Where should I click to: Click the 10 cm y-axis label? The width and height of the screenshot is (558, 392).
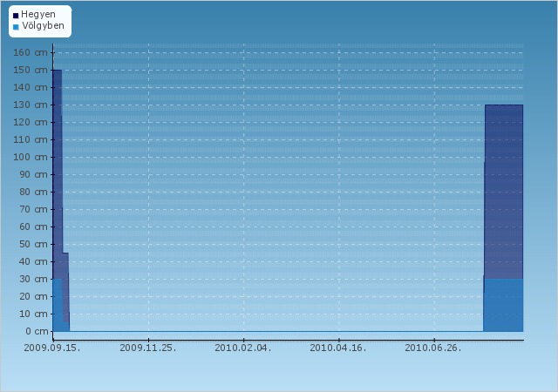click(x=33, y=314)
